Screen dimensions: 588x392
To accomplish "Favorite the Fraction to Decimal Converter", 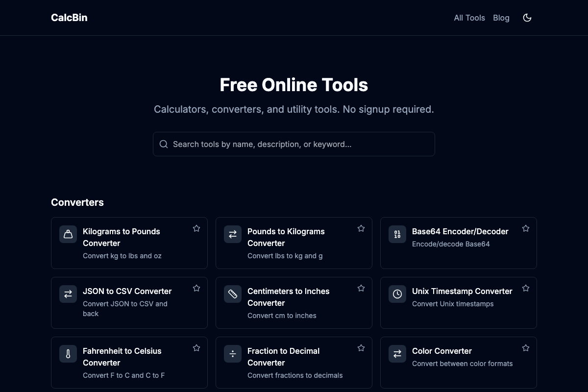I will coord(361,348).
